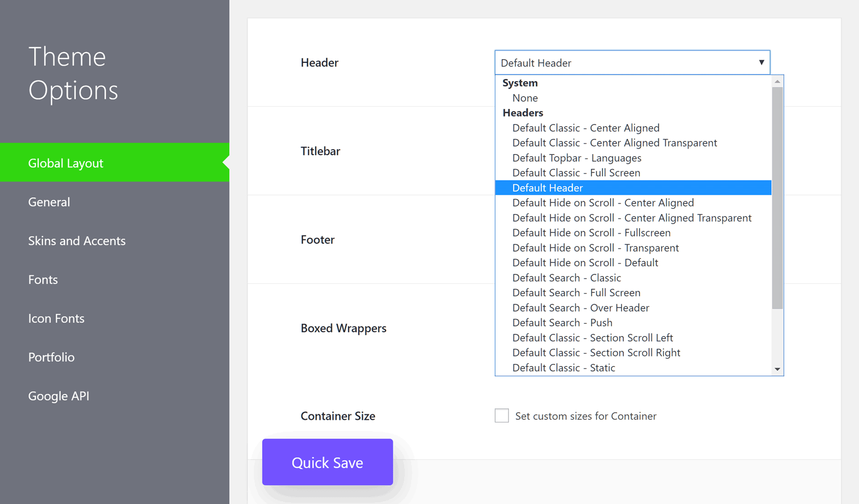Select Default Classic - Section Scroll Right
The width and height of the screenshot is (859, 504).
click(x=596, y=353)
